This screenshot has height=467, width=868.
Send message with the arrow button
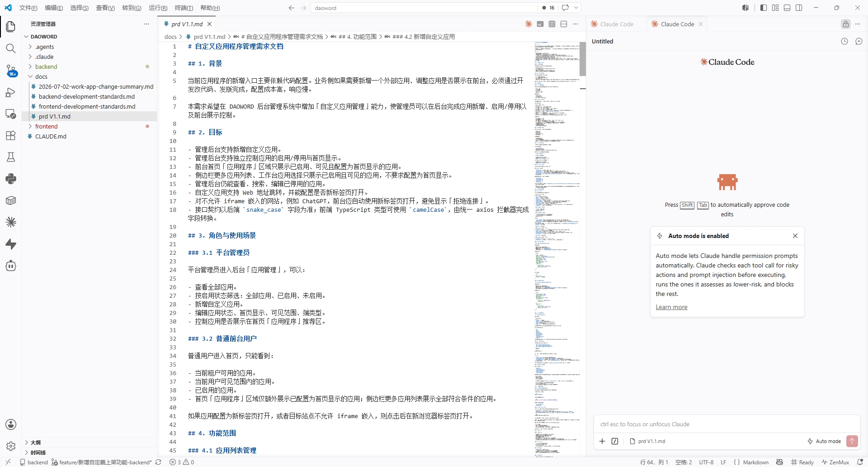(x=852, y=441)
